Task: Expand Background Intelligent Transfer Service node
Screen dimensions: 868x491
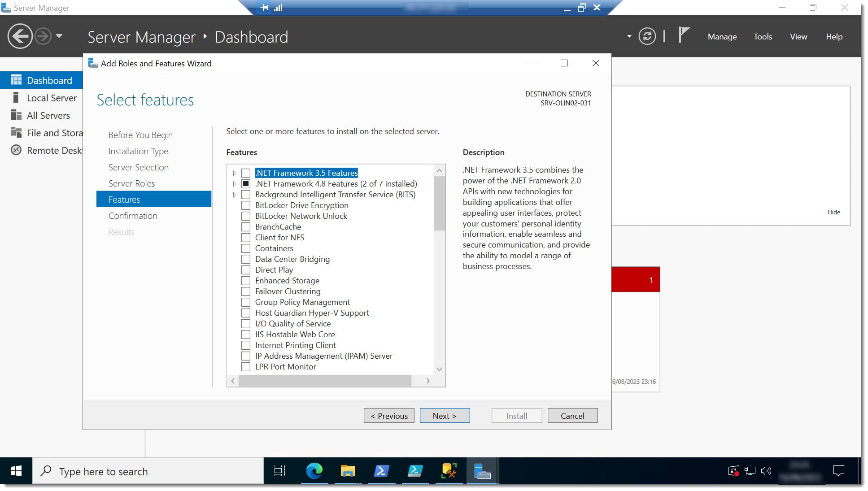Action: tap(234, 195)
